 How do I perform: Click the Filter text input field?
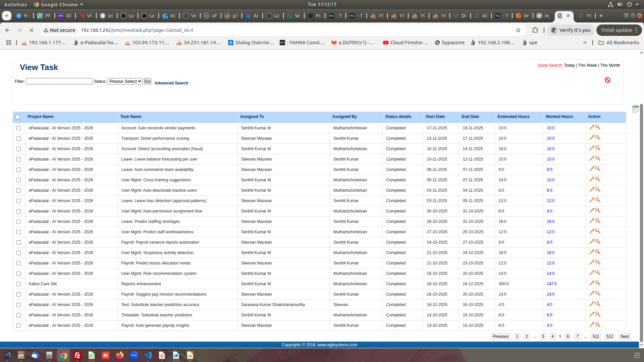pos(59,81)
